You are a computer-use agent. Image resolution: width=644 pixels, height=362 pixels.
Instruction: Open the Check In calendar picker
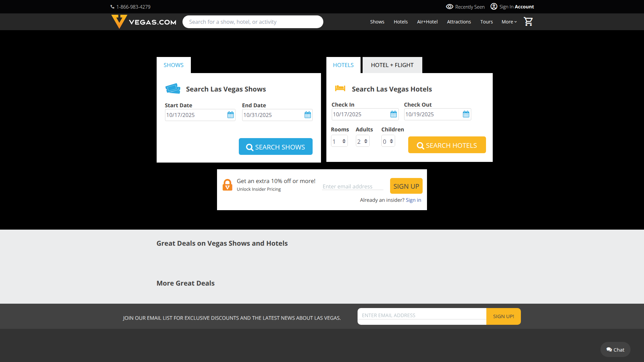tap(393, 114)
